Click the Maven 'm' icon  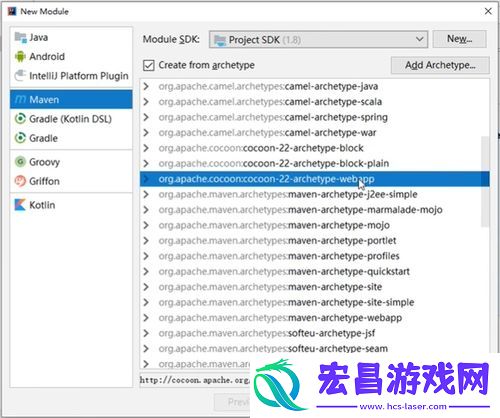click(20, 99)
